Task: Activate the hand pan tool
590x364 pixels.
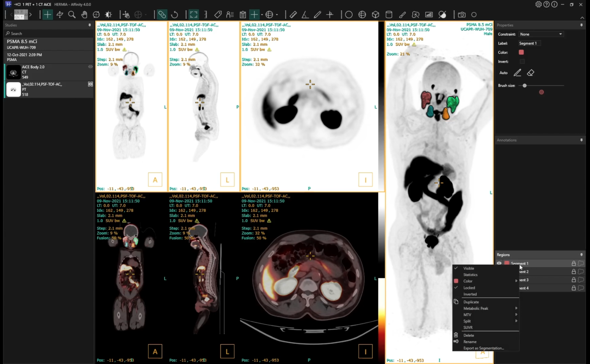Action: (84, 15)
